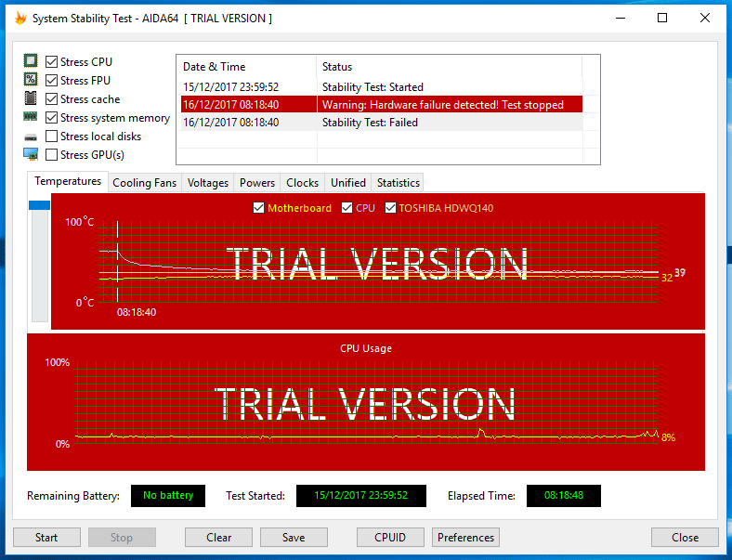This screenshot has width=732, height=560.
Task: Uncheck the Stress system memory checkbox
Action: [51, 118]
